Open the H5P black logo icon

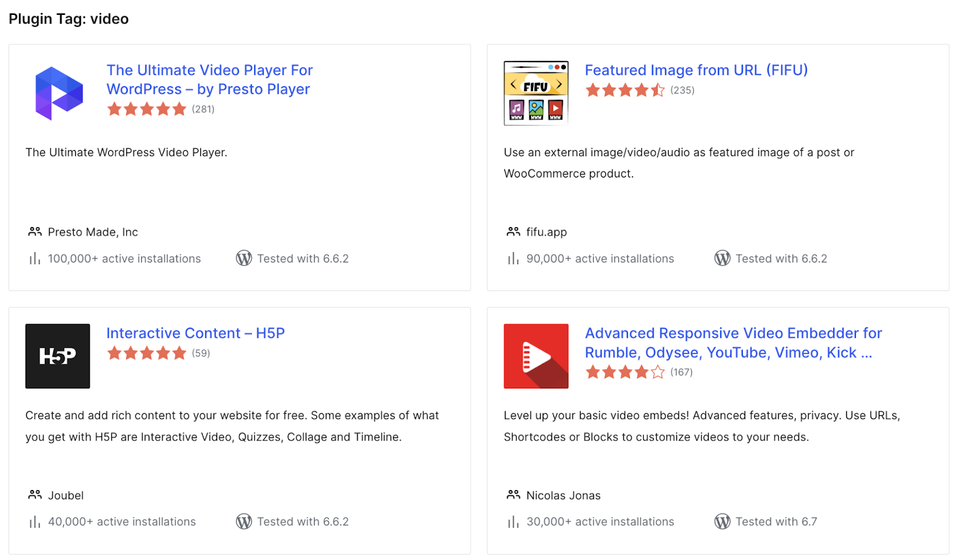[x=57, y=356]
